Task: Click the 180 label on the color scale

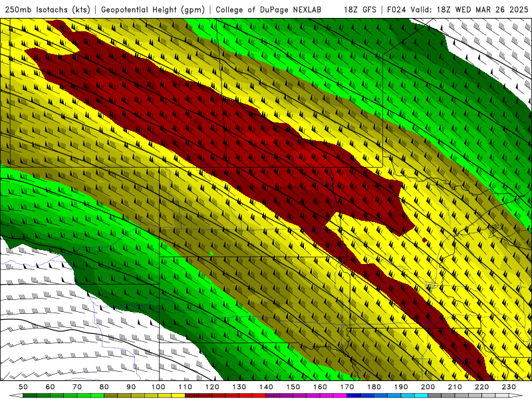Action: click(x=374, y=387)
